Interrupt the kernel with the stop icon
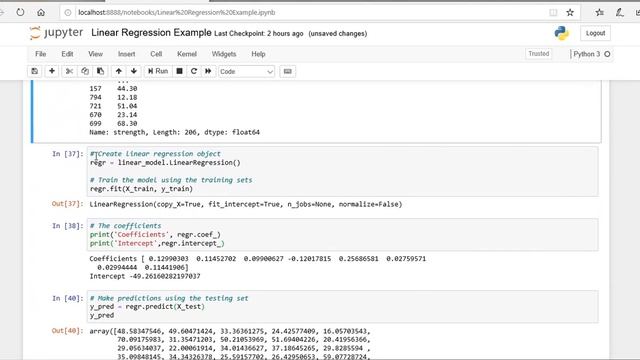The width and height of the screenshot is (640, 360). click(179, 71)
